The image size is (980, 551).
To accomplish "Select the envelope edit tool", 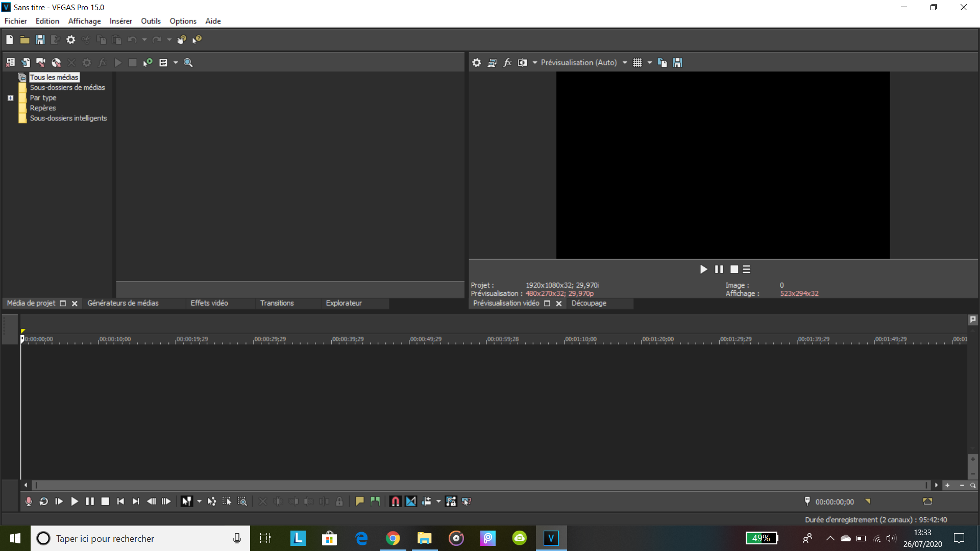I will [x=212, y=502].
